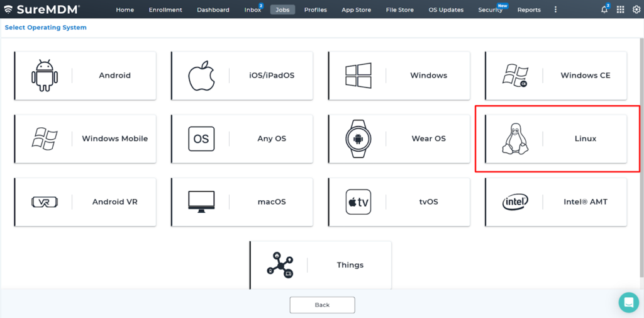This screenshot has height=318, width=644.
Task: Open the settings gear
Action: (636, 9)
